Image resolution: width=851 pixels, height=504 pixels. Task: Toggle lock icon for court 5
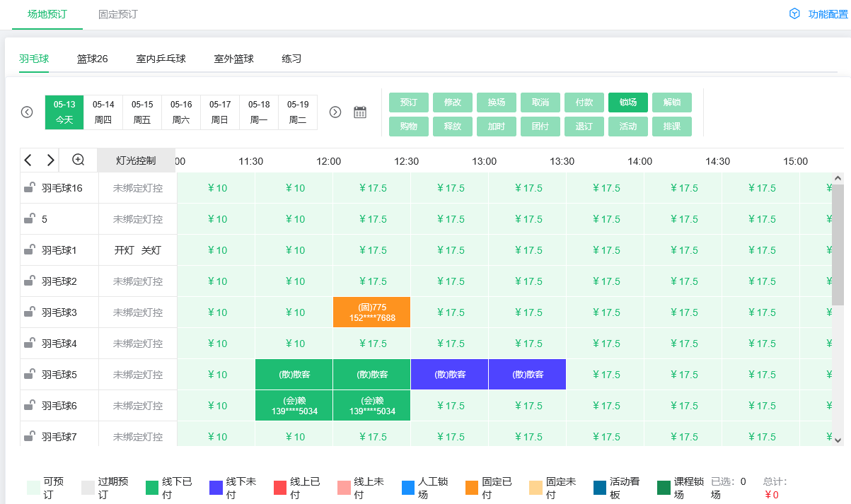coord(30,218)
